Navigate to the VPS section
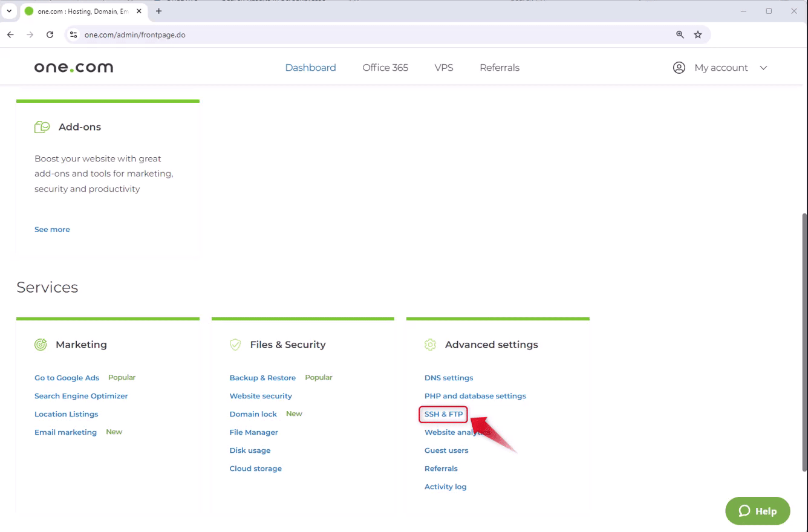The width and height of the screenshot is (808, 532). click(444, 67)
